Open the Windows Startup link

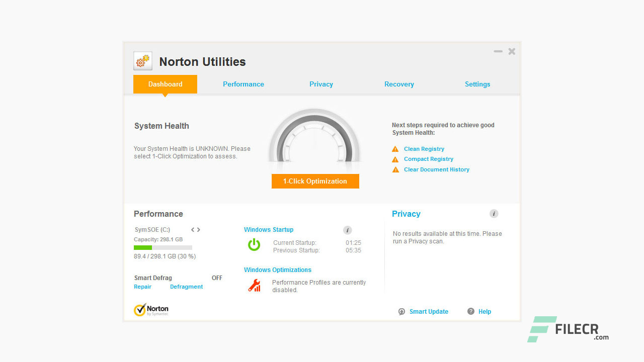pyautogui.click(x=269, y=230)
